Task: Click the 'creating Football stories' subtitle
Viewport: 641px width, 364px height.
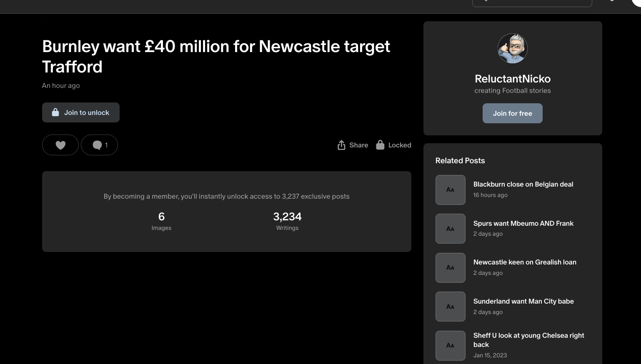Action: pyautogui.click(x=513, y=90)
